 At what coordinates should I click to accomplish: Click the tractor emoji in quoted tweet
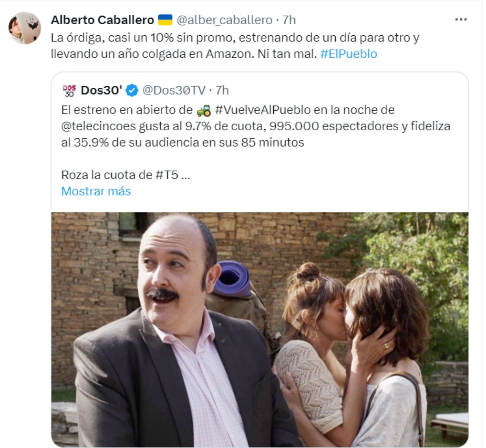click(204, 110)
